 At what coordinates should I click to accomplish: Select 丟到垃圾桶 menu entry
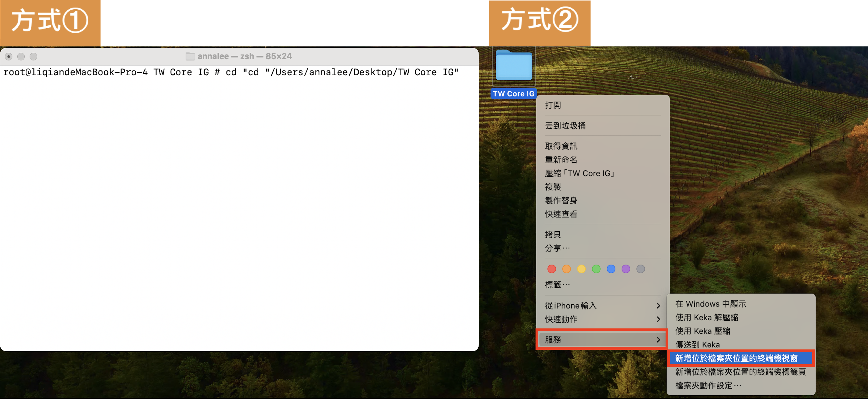565,126
